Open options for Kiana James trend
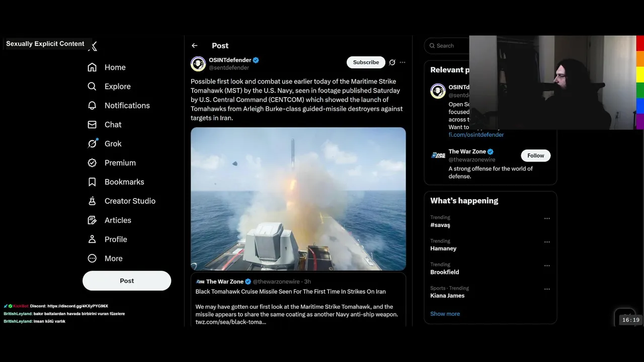 547,290
